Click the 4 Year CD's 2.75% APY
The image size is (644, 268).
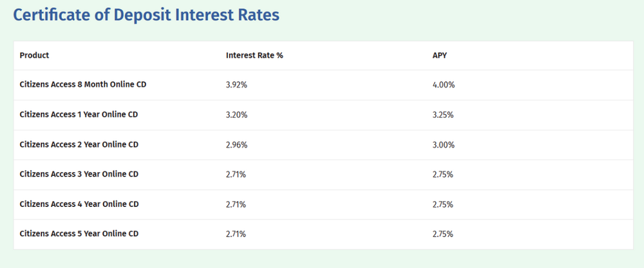[x=443, y=204]
